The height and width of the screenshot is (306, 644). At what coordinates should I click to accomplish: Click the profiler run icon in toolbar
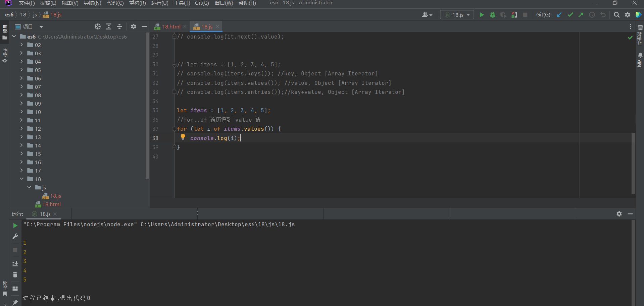(514, 15)
